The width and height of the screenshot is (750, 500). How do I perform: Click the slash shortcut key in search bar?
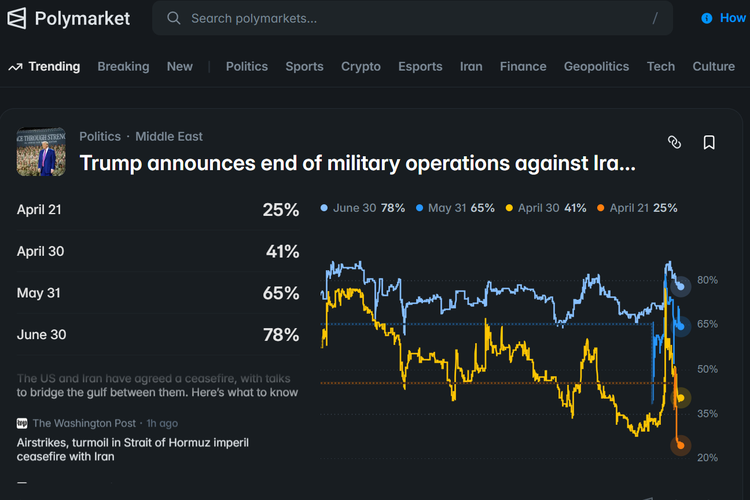pyautogui.click(x=655, y=18)
